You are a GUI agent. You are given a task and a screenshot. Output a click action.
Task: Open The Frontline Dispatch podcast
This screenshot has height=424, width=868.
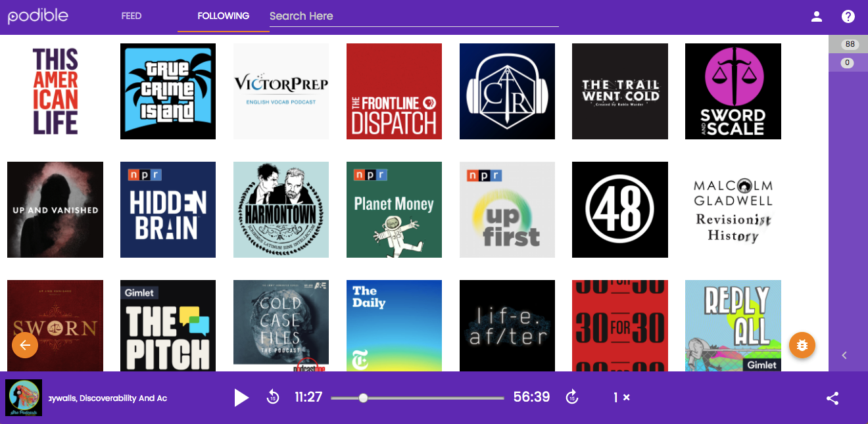click(x=394, y=91)
